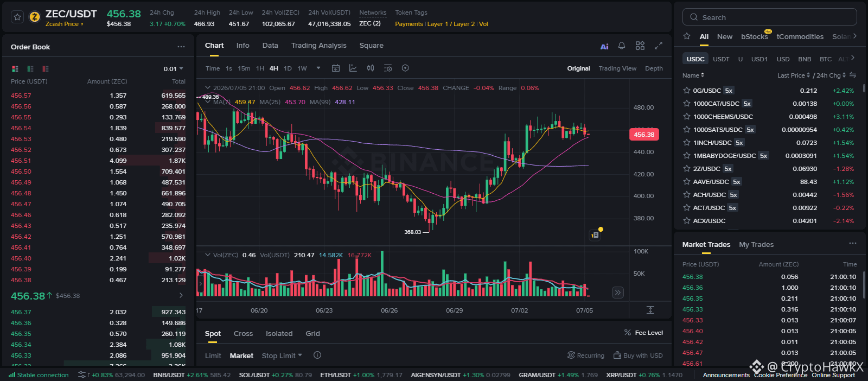Switch chart to Depth mode
Viewport: 868px width, 381px height.
(654, 68)
